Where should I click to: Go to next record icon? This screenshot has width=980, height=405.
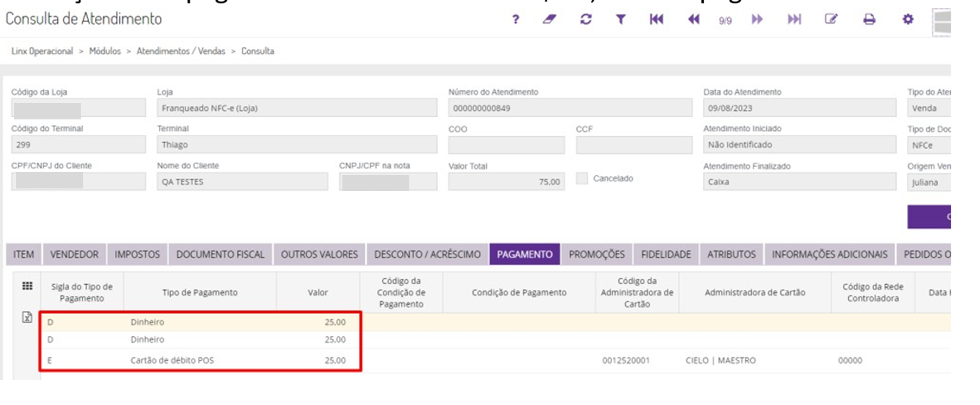pos(757,20)
